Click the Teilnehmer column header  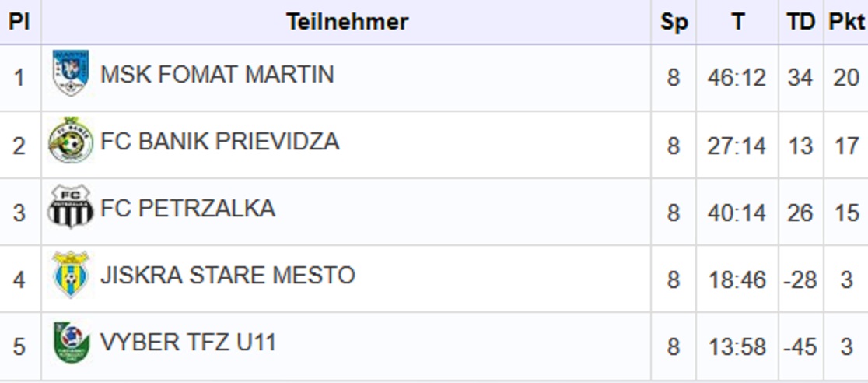pyautogui.click(x=347, y=22)
